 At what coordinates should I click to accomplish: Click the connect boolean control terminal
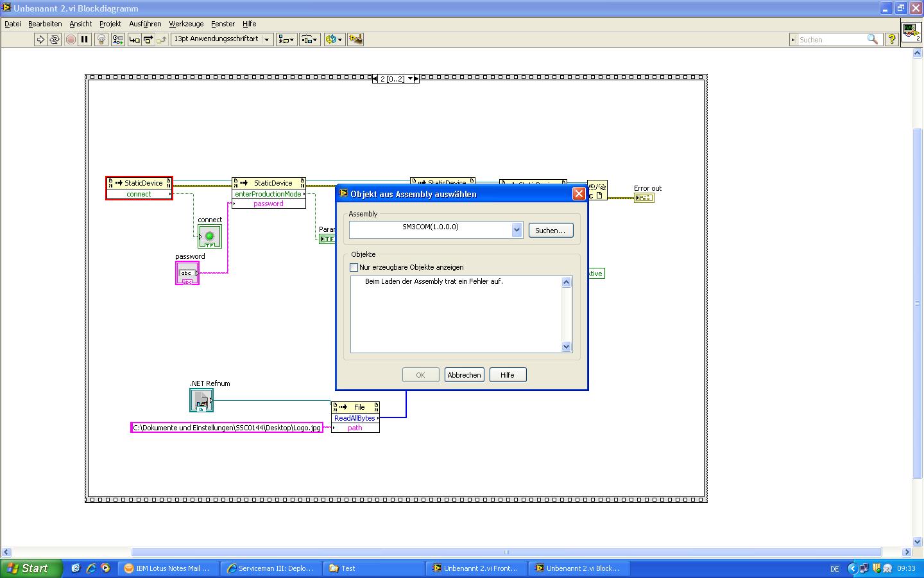[210, 236]
